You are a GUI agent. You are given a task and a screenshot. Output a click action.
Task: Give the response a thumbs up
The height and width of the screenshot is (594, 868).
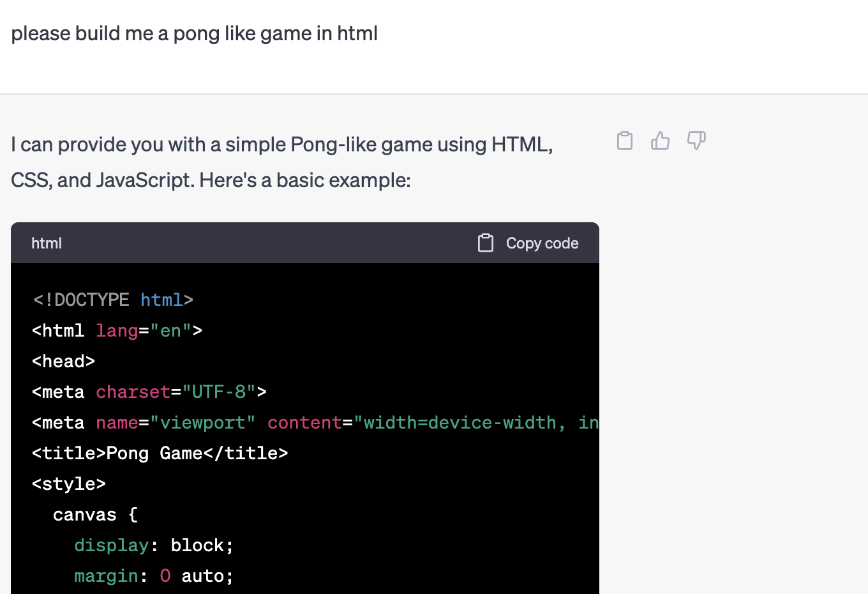tap(660, 141)
